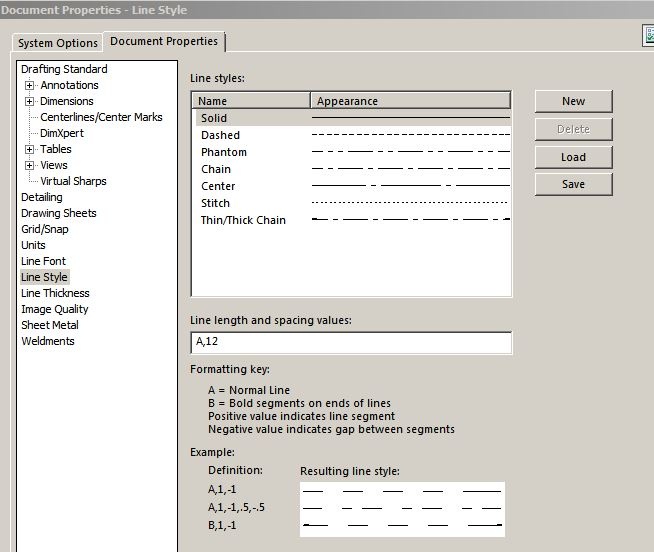Image resolution: width=654 pixels, height=552 pixels.
Task: Expand the Views tree node
Action: (x=29, y=165)
